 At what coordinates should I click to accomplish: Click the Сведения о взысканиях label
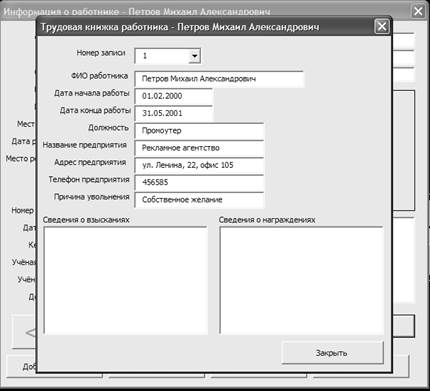(86, 220)
